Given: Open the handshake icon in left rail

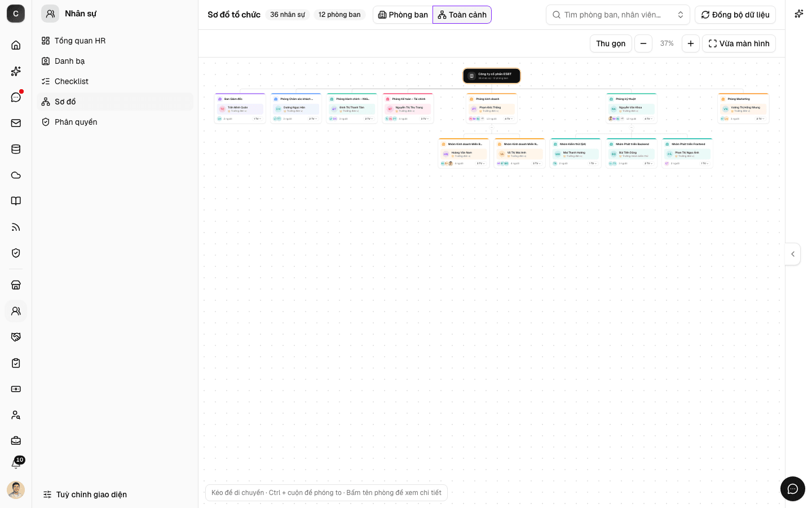Looking at the screenshot, I should pos(16,337).
